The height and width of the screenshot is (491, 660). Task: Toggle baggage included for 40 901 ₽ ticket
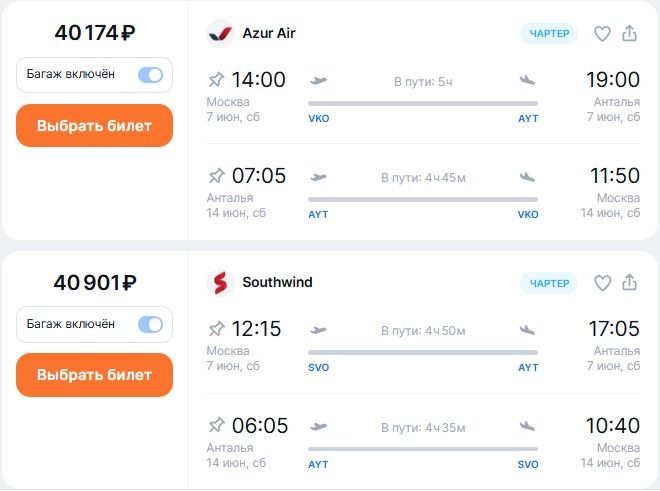[x=150, y=324]
